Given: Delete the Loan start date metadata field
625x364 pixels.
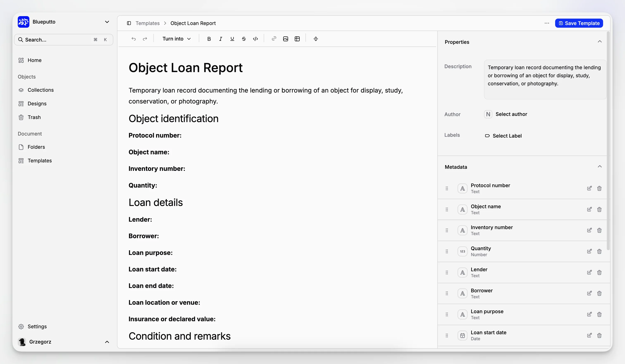Looking at the screenshot, I should pos(599,335).
